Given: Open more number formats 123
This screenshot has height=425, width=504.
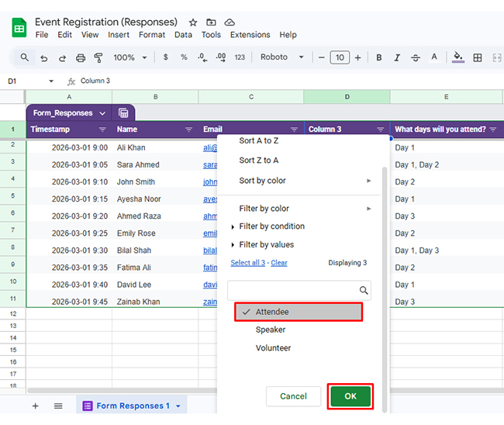Looking at the screenshot, I should coord(240,57).
